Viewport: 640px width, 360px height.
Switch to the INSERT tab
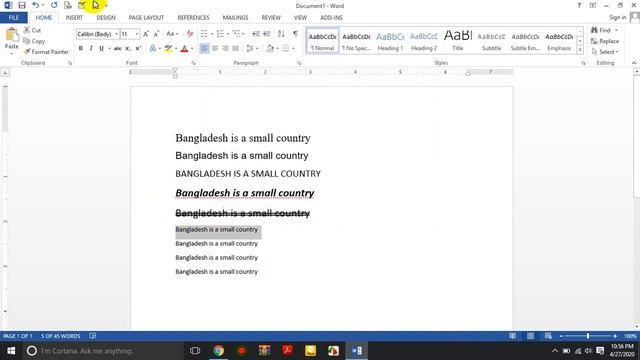(x=74, y=18)
